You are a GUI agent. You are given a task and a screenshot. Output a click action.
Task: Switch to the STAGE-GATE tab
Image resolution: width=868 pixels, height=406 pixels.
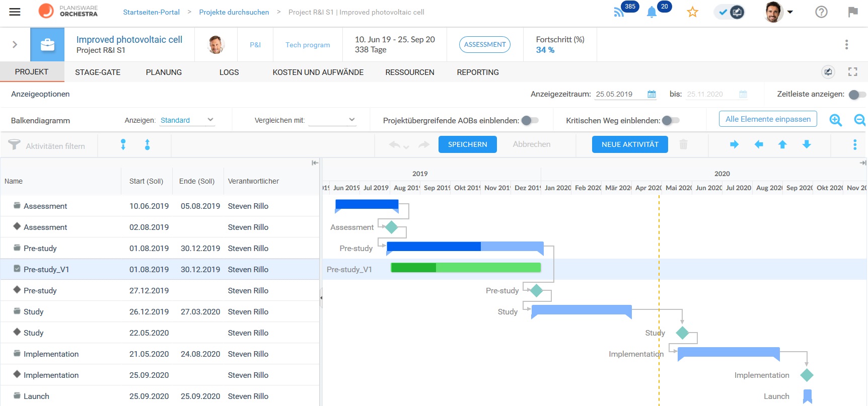(x=98, y=72)
